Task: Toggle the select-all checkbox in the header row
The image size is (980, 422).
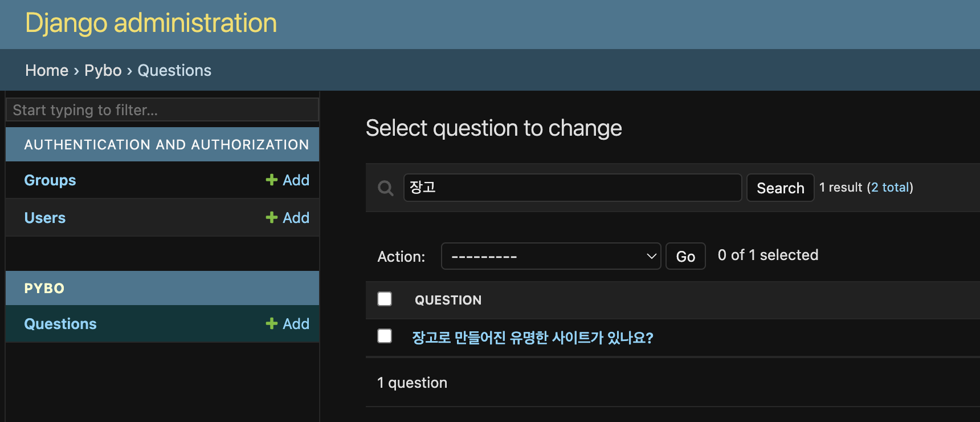Action: point(385,299)
